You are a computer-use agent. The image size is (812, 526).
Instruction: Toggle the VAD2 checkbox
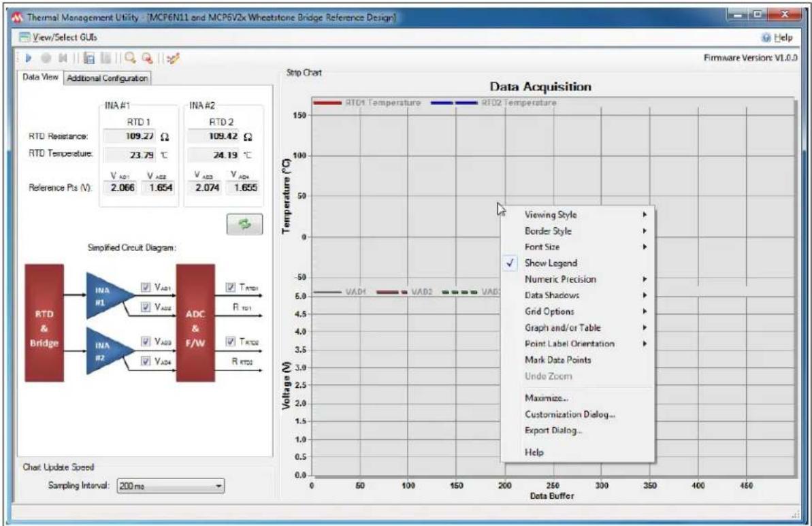(x=146, y=308)
